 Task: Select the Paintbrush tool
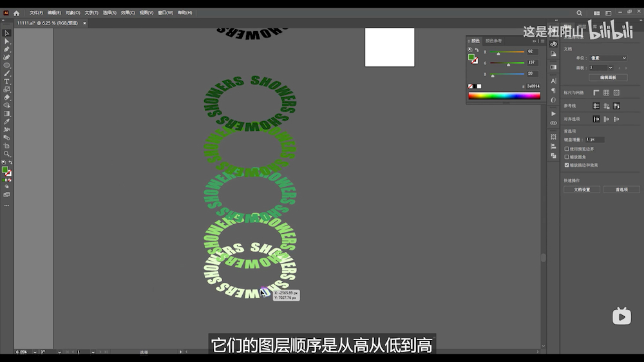(6, 73)
